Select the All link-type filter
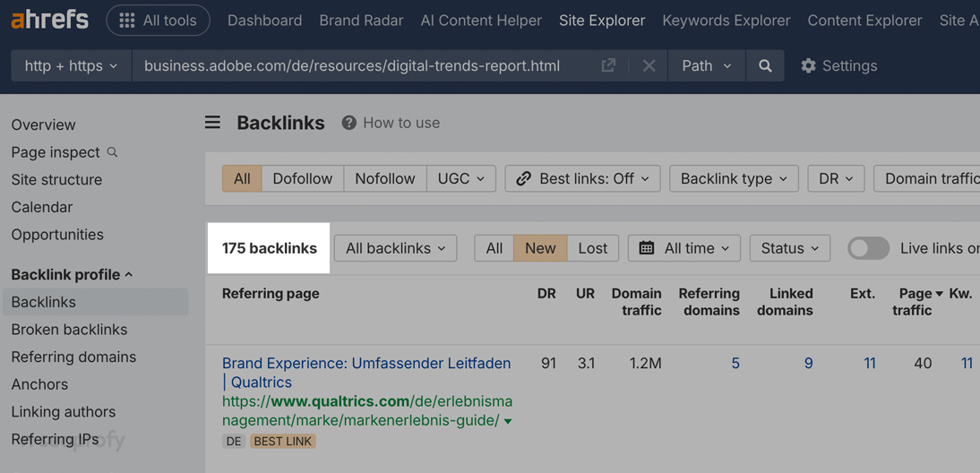 [242, 178]
